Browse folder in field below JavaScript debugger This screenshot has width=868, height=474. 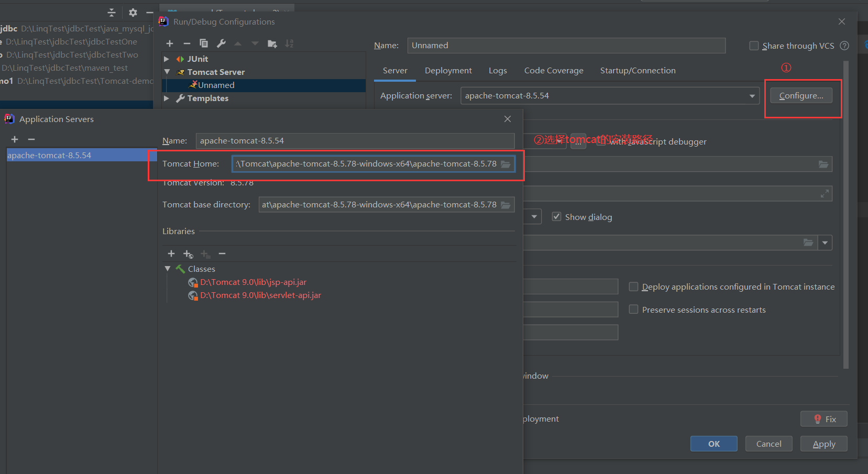pos(824,164)
